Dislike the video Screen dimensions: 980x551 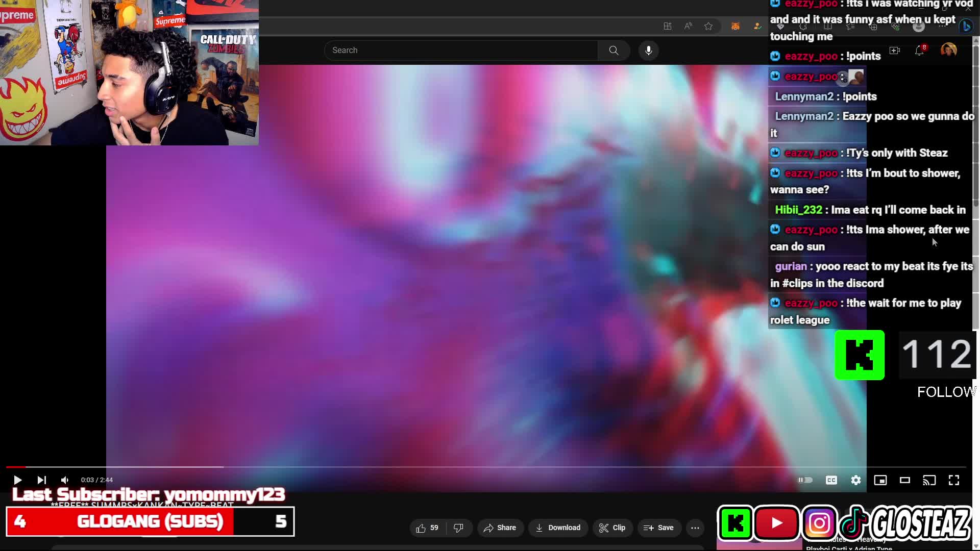pos(459,528)
